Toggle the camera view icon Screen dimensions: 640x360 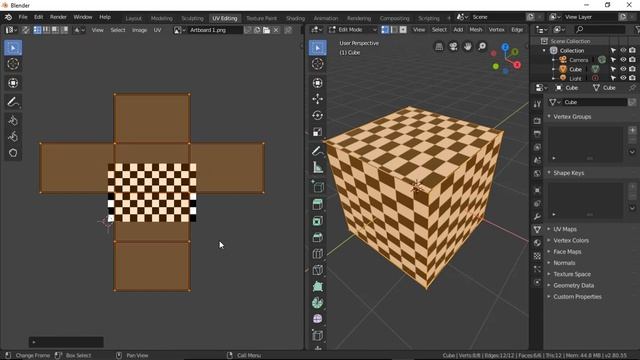click(x=453, y=47)
